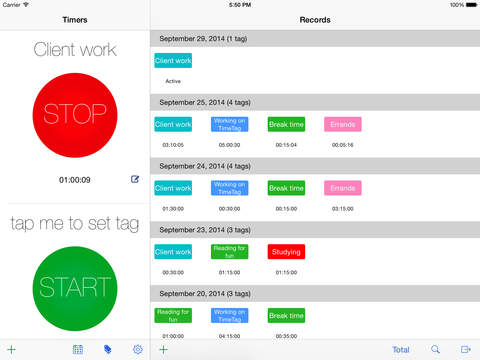Click duration 00:35:00 on September 20

[x=286, y=336]
